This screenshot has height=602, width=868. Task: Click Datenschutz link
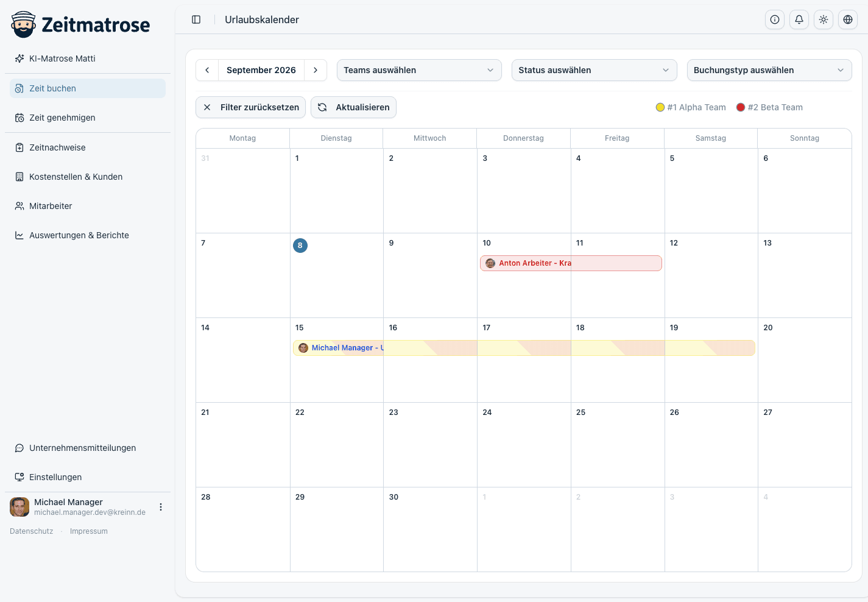32,531
